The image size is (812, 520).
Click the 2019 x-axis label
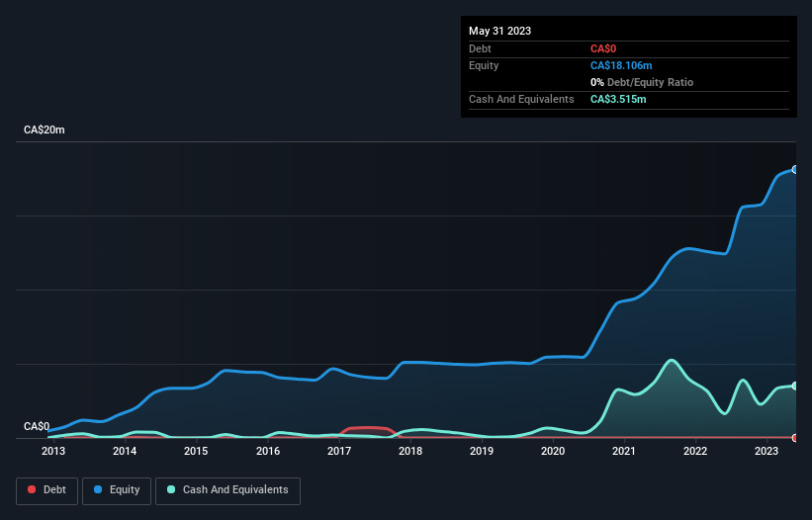pos(482,451)
